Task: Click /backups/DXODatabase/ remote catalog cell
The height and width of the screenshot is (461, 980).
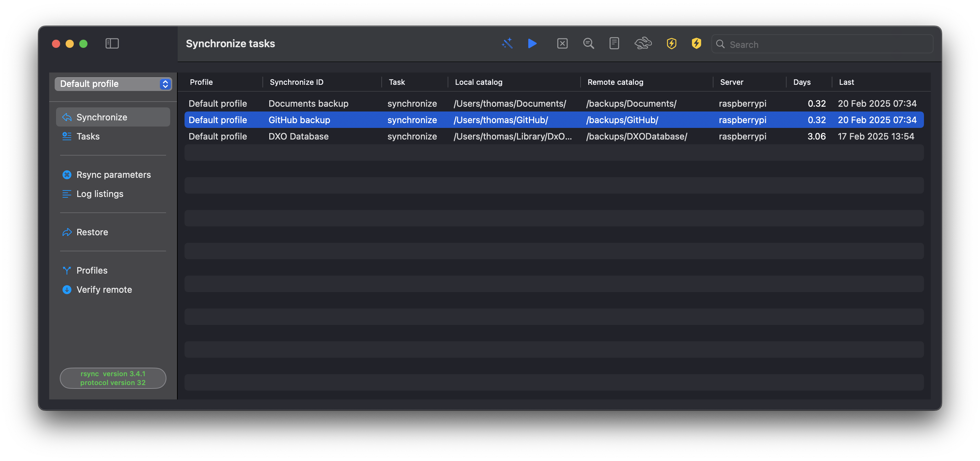Action: [x=637, y=136]
